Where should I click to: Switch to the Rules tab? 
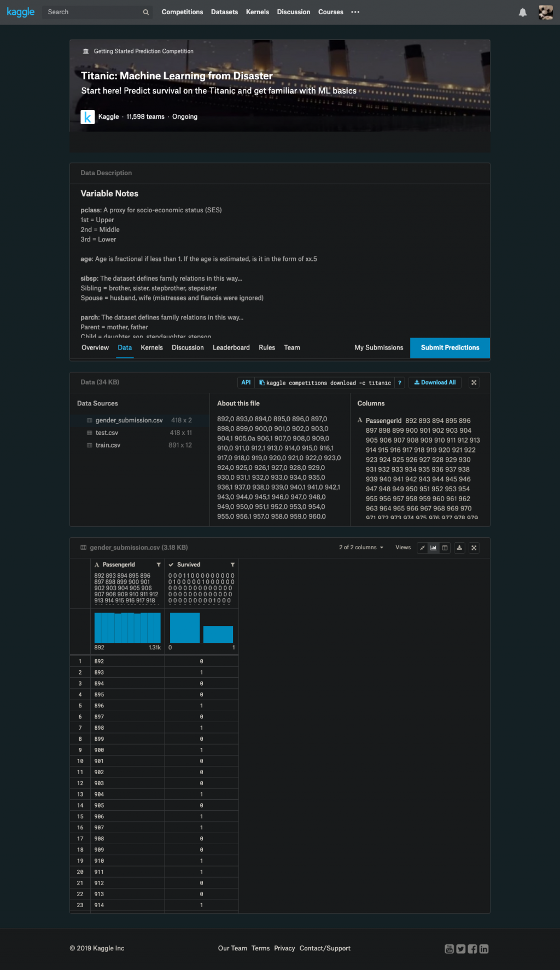click(267, 348)
